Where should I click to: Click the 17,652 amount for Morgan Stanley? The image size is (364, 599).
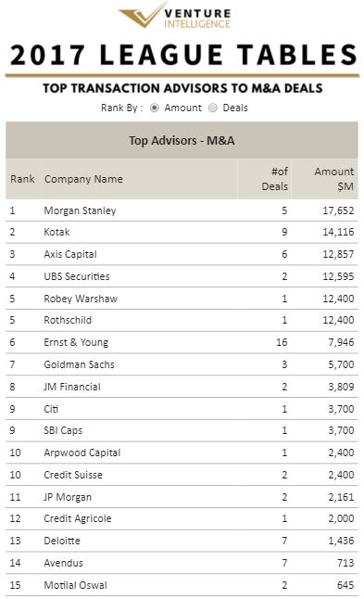click(x=338, y=210)
